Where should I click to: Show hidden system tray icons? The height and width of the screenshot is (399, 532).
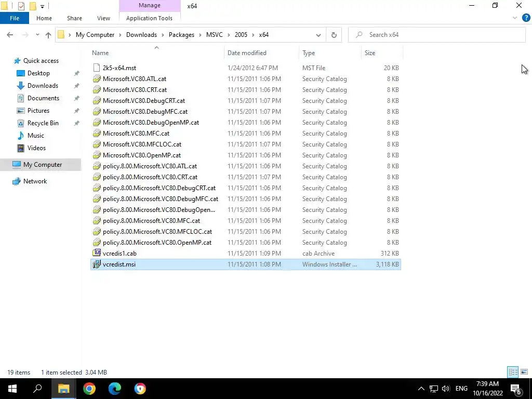pyautogui.click(x=421, y=389)
